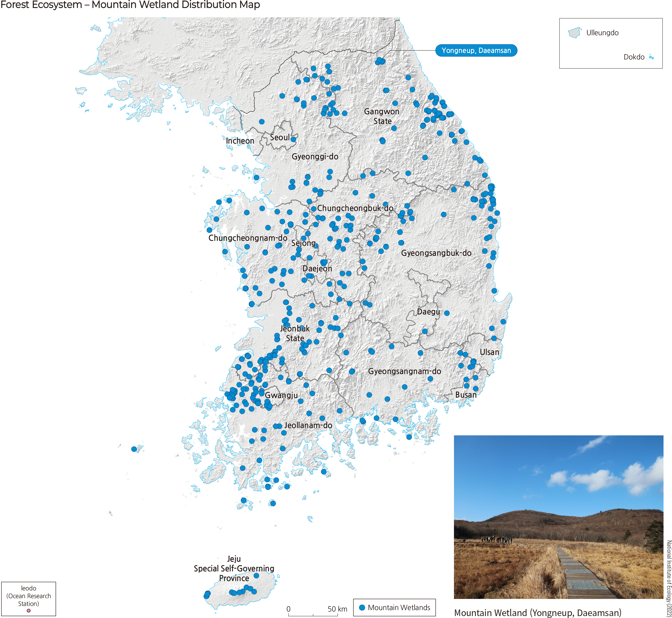This screenshot has width=672, height=618.
Task: Click the Ulsan label
Action: coord(489,352)
